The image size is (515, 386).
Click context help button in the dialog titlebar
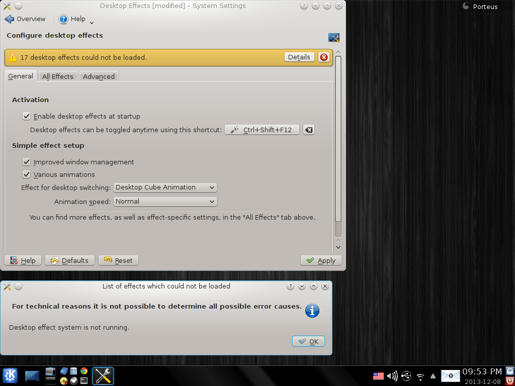pos(290,286)
